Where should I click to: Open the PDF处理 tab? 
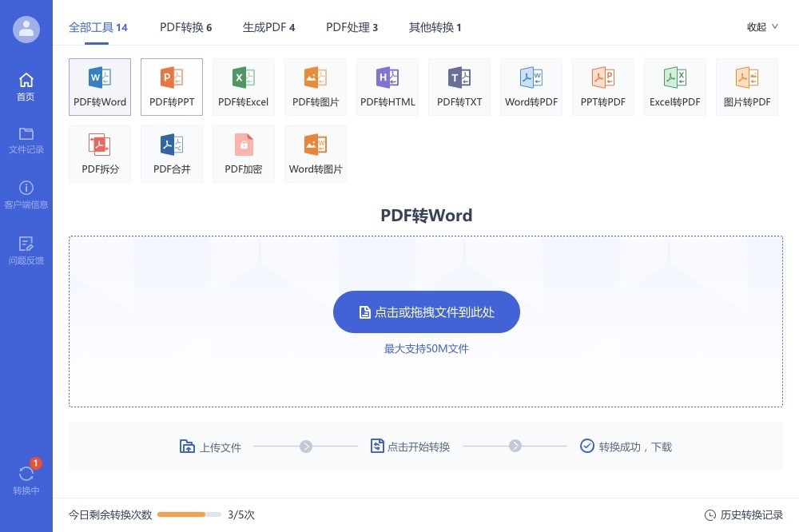(352, 27)
